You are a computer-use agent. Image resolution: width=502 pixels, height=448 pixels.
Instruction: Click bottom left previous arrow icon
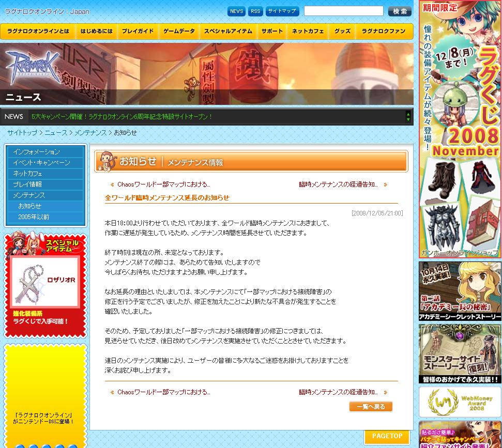click(x=112, y=392)
